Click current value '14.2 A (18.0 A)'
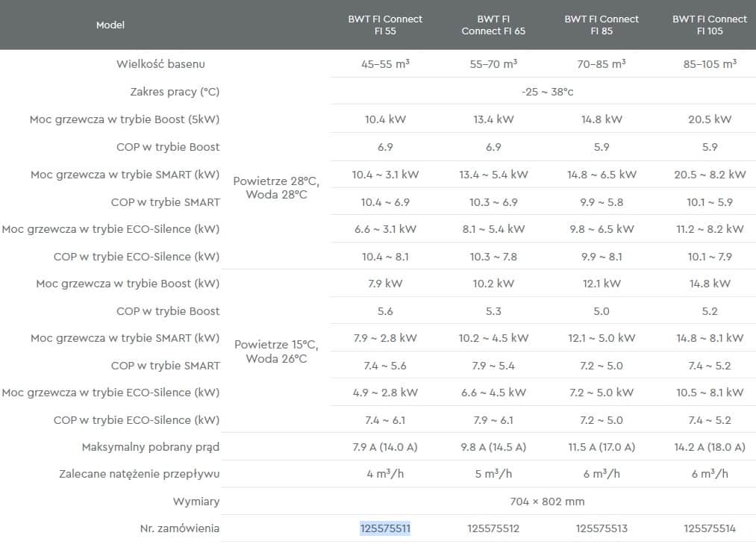756x559 pixels. (710, 447)
